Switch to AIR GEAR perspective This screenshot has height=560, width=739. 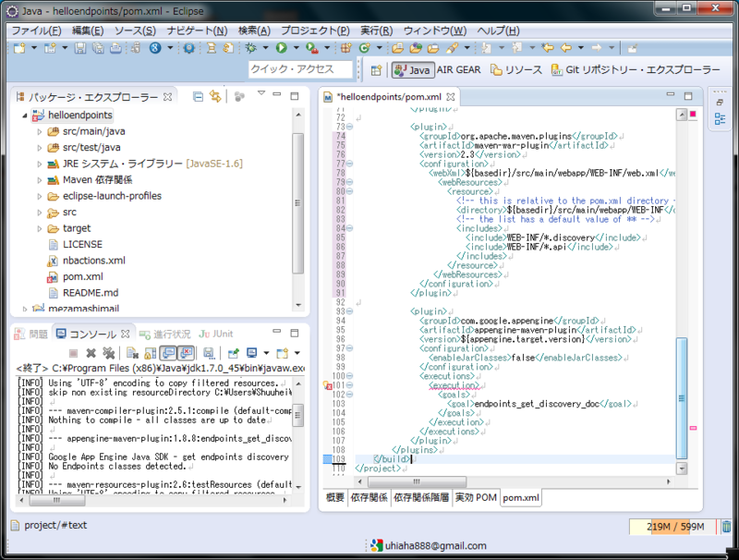458,69
